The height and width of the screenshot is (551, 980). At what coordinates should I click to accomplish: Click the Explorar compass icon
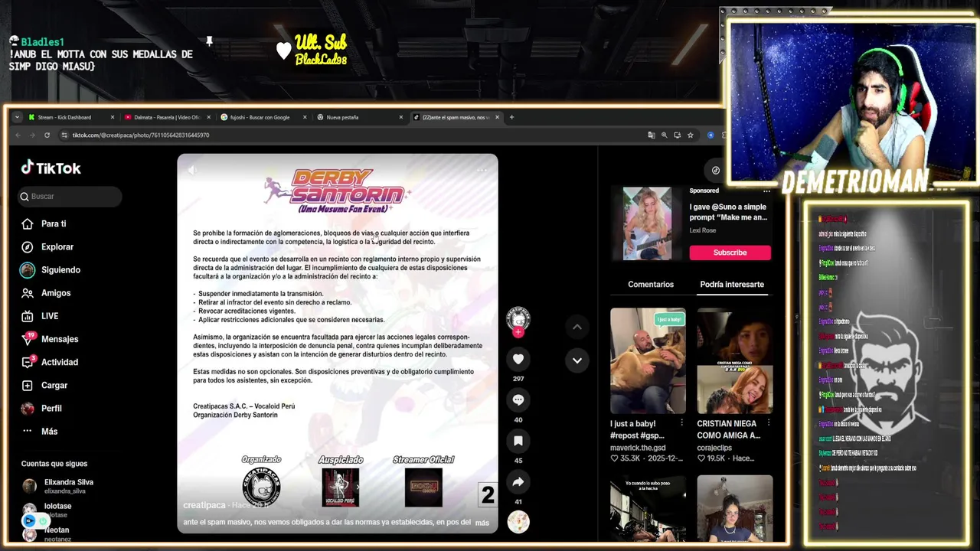[x=28, y=247]
